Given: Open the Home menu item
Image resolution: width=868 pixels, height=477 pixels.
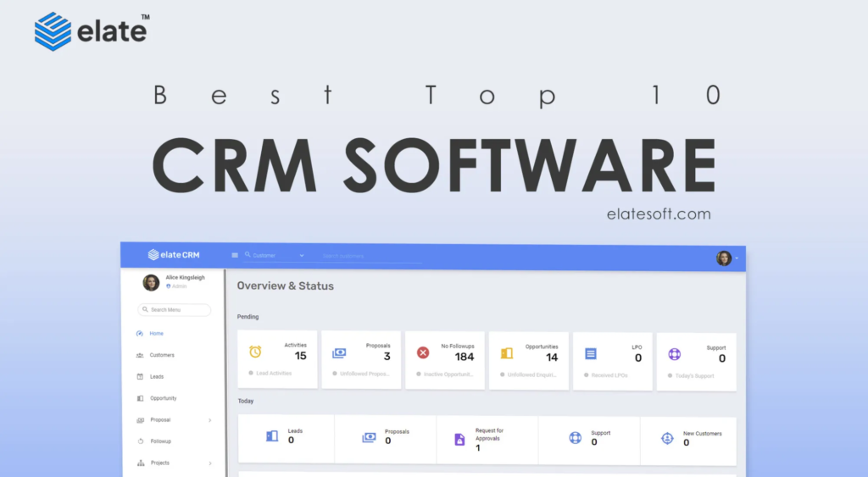Looking at the screenshot, I should (x=157, y=333).
